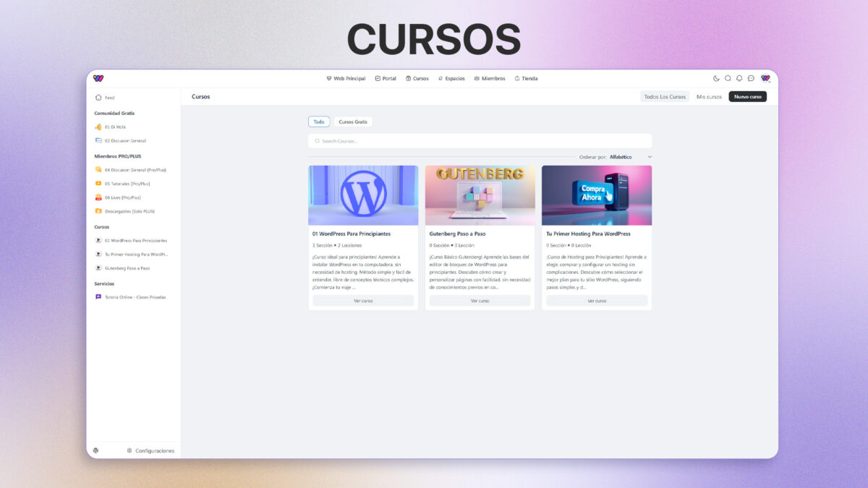Open the Espacios menu in top navigation

coord(451,79)
